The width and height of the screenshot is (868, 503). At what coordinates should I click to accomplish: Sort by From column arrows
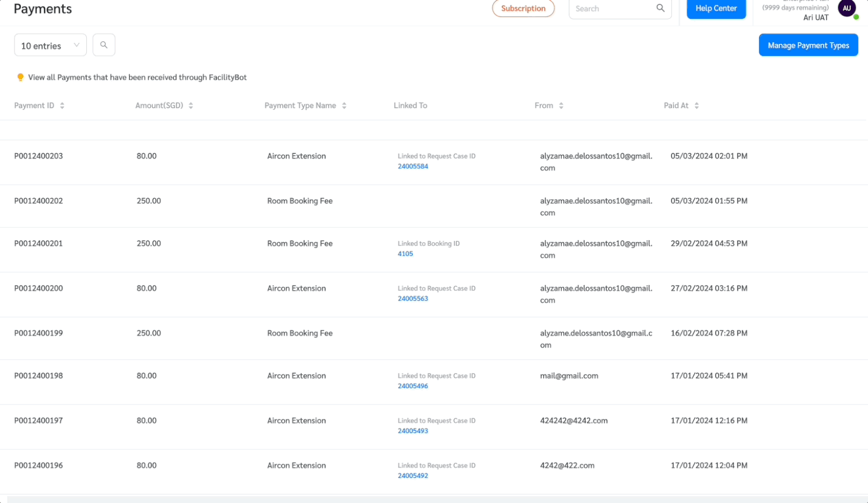561,105
